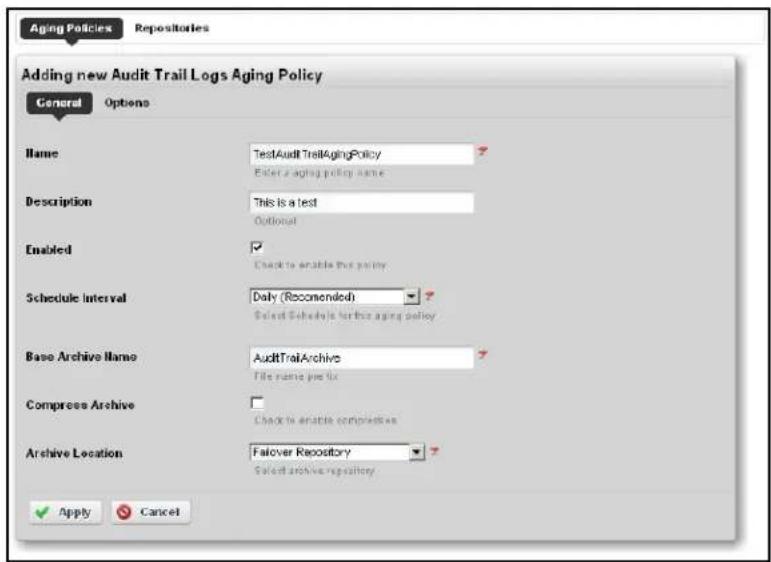The height and width of the screenshot is (562, 771).
Task: Click the 'Archive Location' label
Action: (74, 453)
